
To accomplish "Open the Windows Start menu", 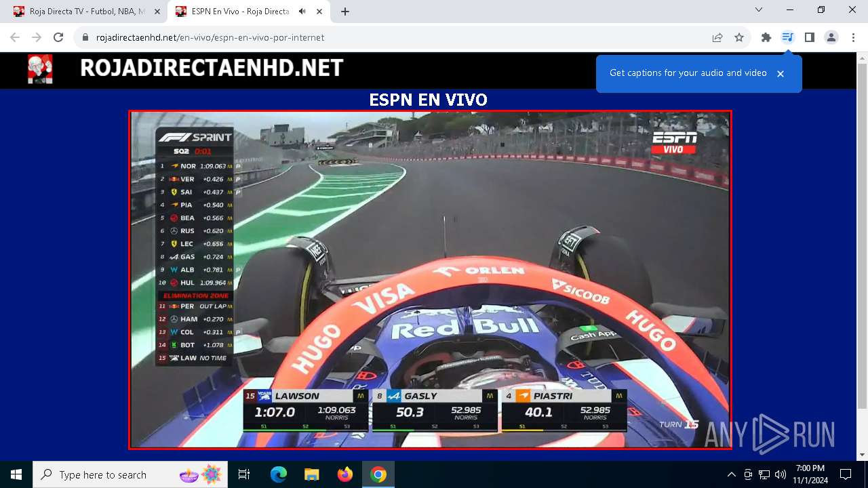I will [x=16, y=474].
